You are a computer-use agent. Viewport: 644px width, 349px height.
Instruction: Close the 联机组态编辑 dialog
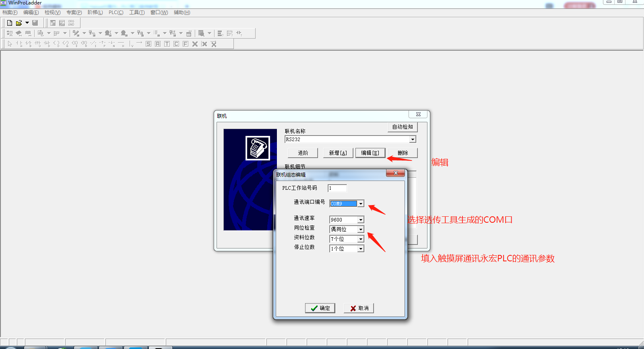(x=395, y=173)
